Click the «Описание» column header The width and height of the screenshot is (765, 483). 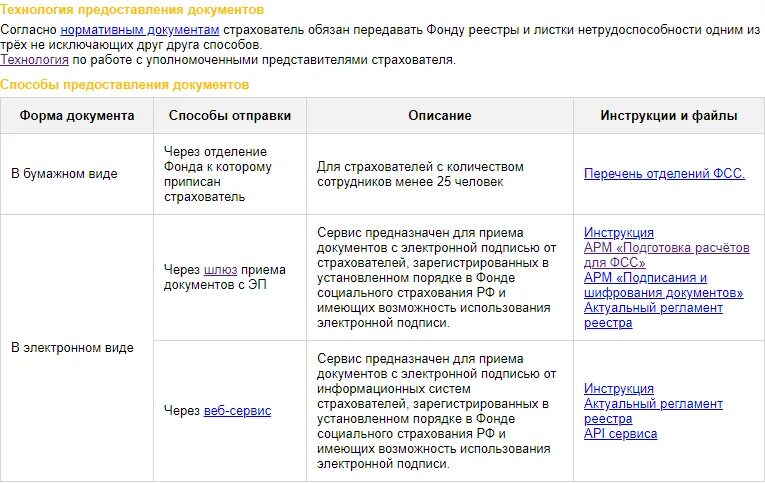(440, 116)
